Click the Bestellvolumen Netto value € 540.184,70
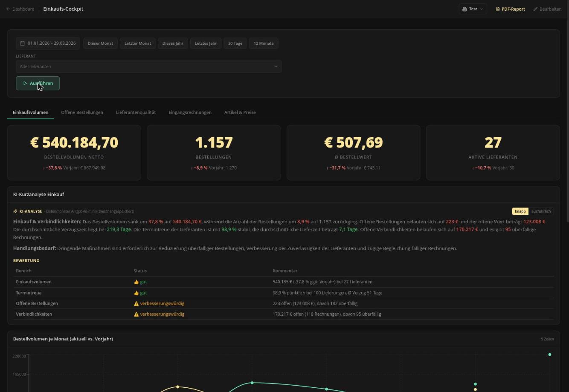The image size is (569, 392). [74, 142]
